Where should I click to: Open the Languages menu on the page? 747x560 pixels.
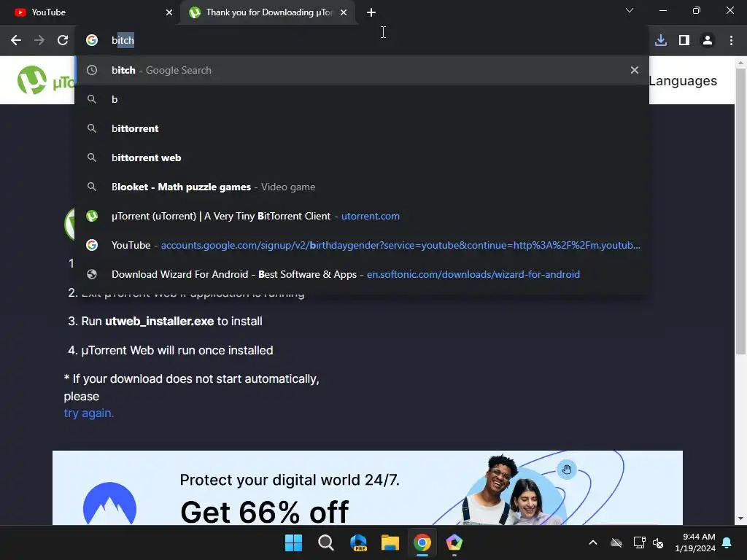pos(683,81)
